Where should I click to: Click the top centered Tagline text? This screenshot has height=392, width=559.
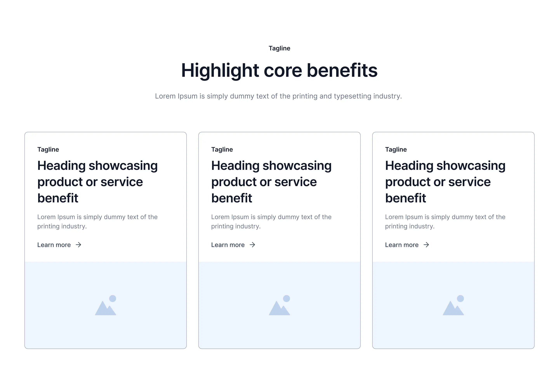pyautogui.click(x=279, y=48)
